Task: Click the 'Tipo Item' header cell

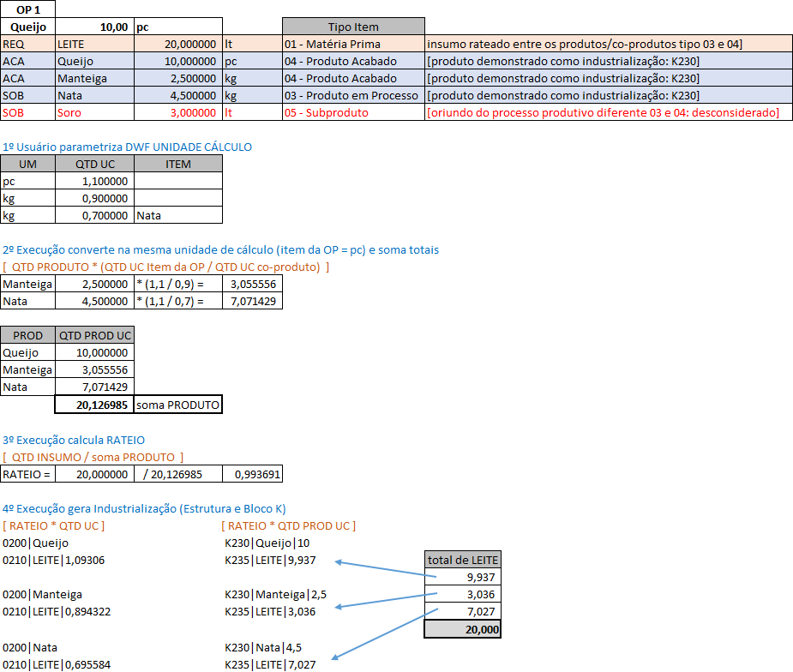Action: [x=353, y=27]
